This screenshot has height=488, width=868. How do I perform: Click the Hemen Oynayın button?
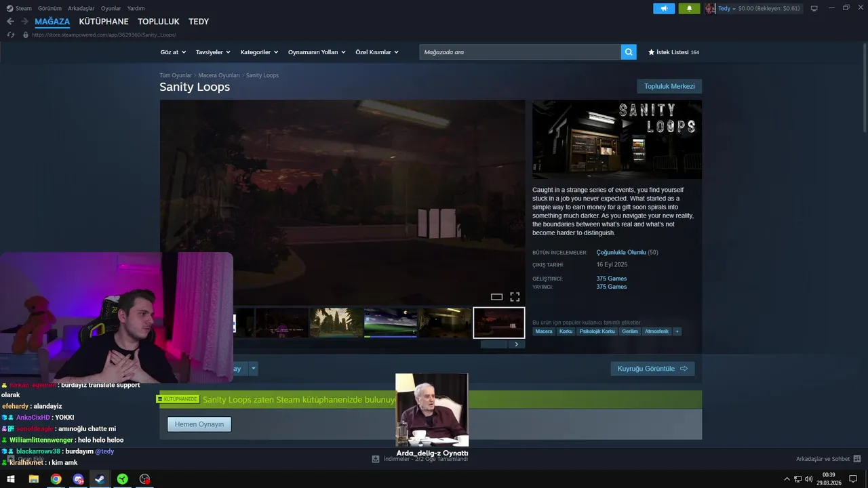coord(199,424)
